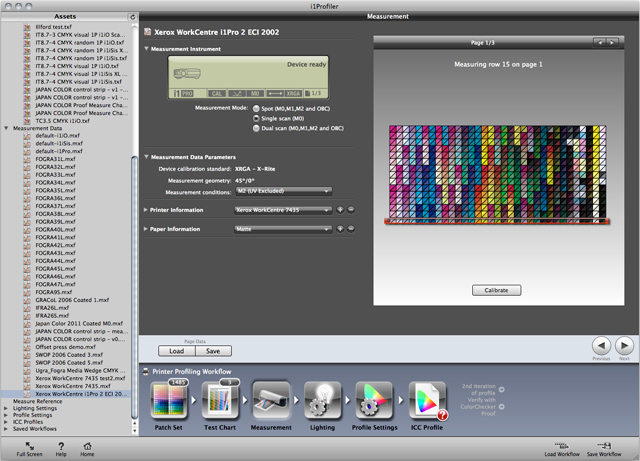Screen dimensions: 640x461
Task: Expand the Lighting Settings folder
Action: tap(6, 408)
